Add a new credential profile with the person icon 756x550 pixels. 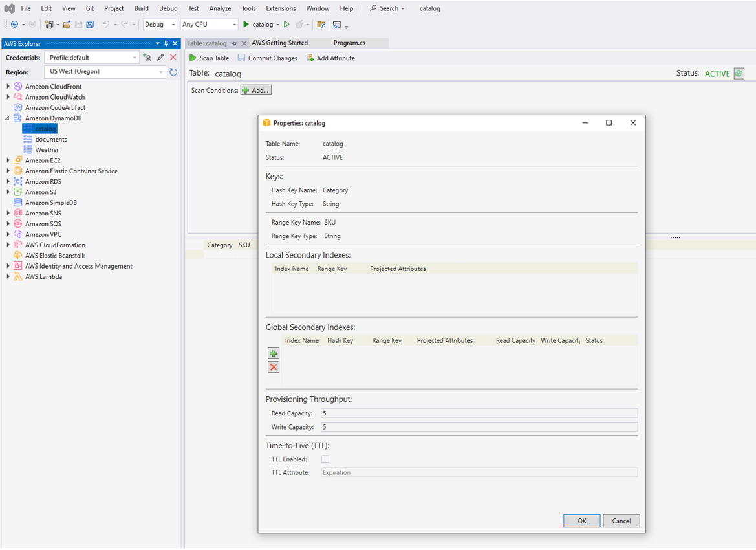(x=147, y=57)
